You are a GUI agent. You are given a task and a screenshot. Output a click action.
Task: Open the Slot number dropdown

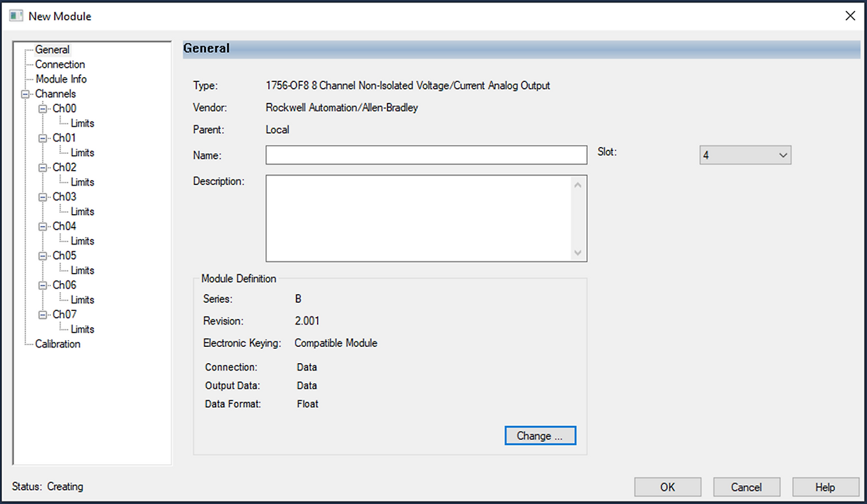point(783,154)
